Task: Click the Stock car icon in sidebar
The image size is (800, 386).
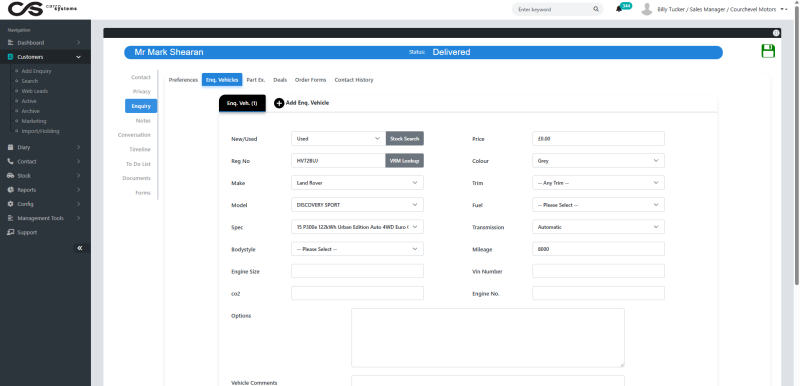Action: (x=10, y=175)
